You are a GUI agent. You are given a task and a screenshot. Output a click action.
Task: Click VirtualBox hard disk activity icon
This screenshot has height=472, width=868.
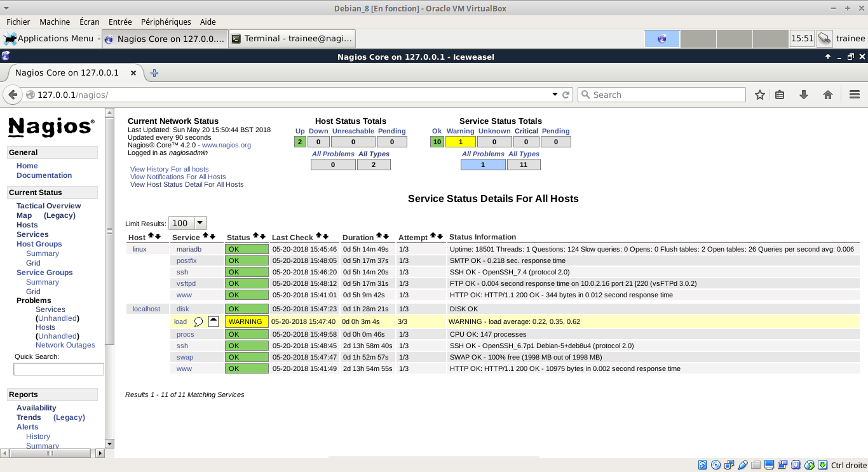click(702, 465)
